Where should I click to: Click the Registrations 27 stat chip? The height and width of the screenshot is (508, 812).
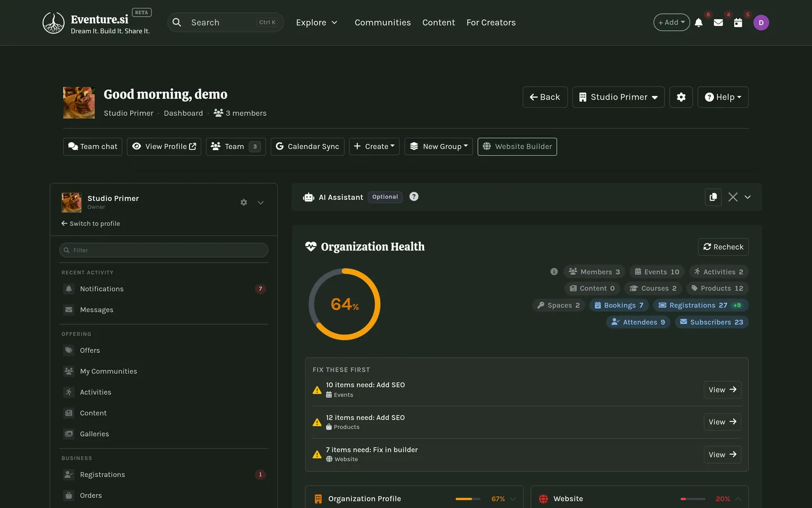700,305
